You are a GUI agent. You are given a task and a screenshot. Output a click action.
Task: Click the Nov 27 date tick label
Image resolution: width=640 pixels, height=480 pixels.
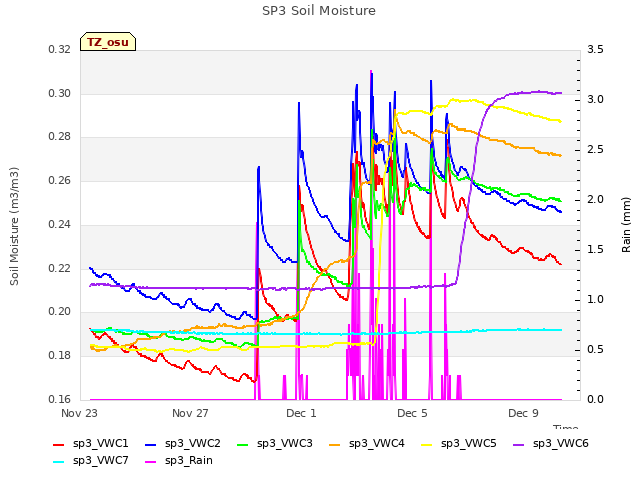click(190, 413)
